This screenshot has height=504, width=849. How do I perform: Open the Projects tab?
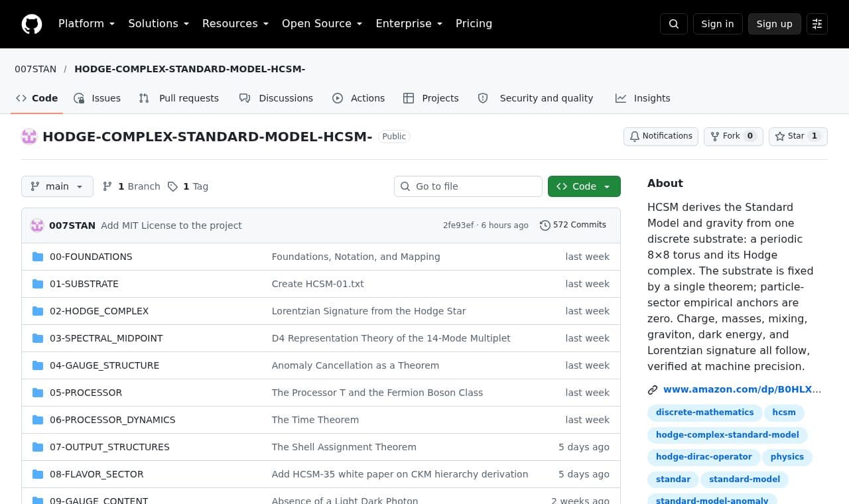pyautogui.click(x=431, y=98)
